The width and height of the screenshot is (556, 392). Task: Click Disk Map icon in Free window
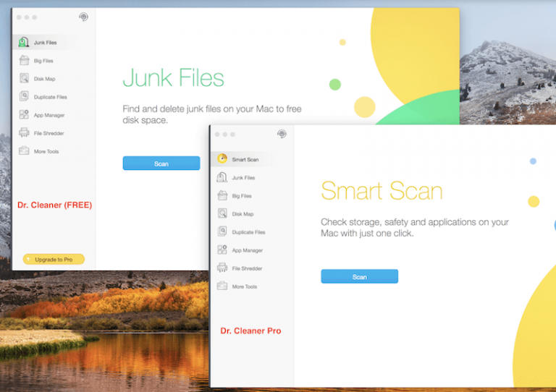[x=24, y=78]
